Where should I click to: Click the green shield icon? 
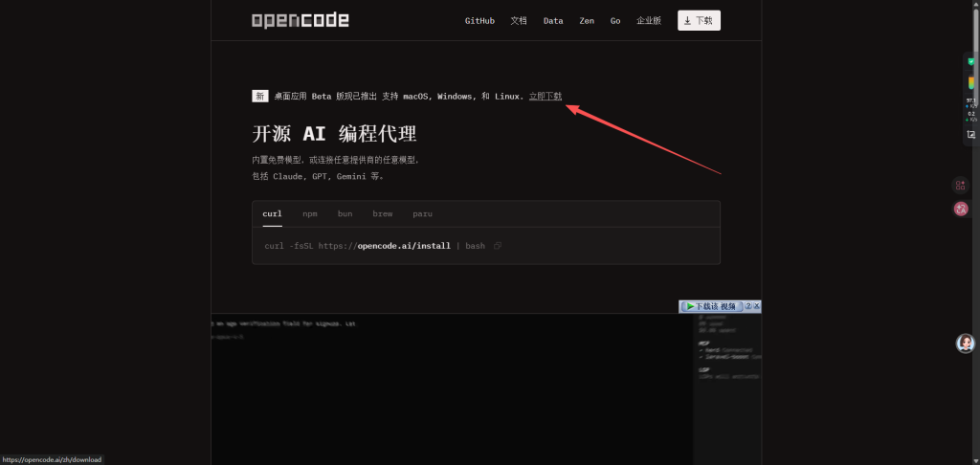tap(971, 62)
